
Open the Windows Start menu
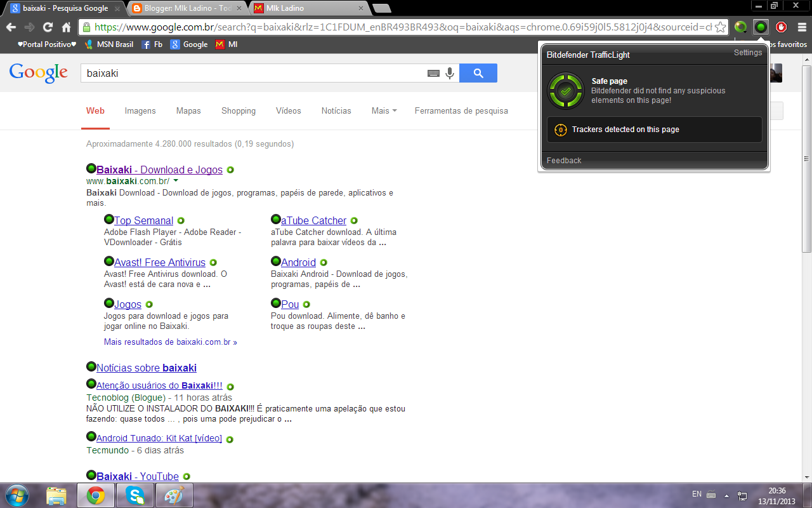(x=16, y=495)
